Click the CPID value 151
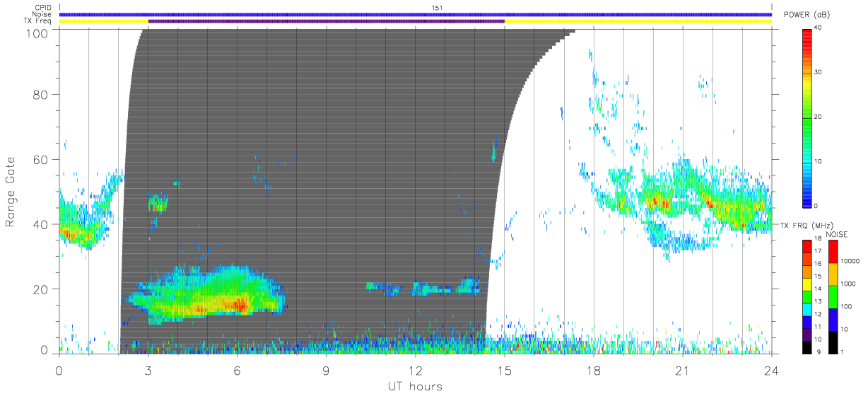 pyautogui.click(x=437, y=8)
